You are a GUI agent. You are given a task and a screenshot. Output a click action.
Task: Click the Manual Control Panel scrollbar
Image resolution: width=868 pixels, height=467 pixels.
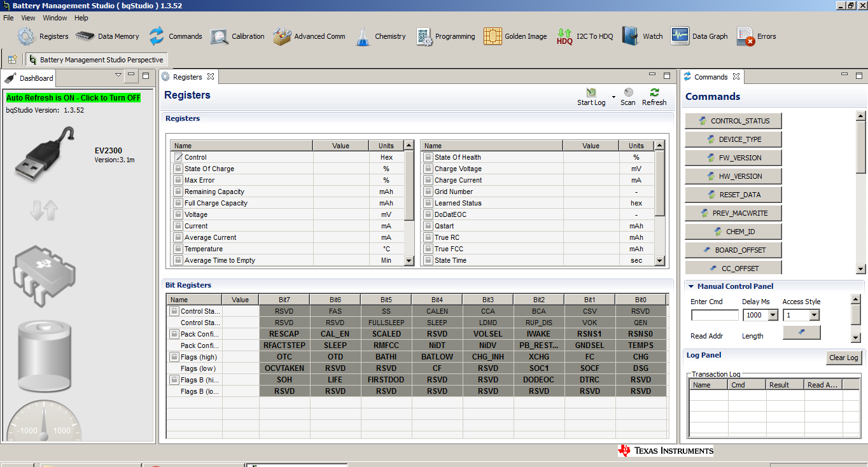click(856, 318)
